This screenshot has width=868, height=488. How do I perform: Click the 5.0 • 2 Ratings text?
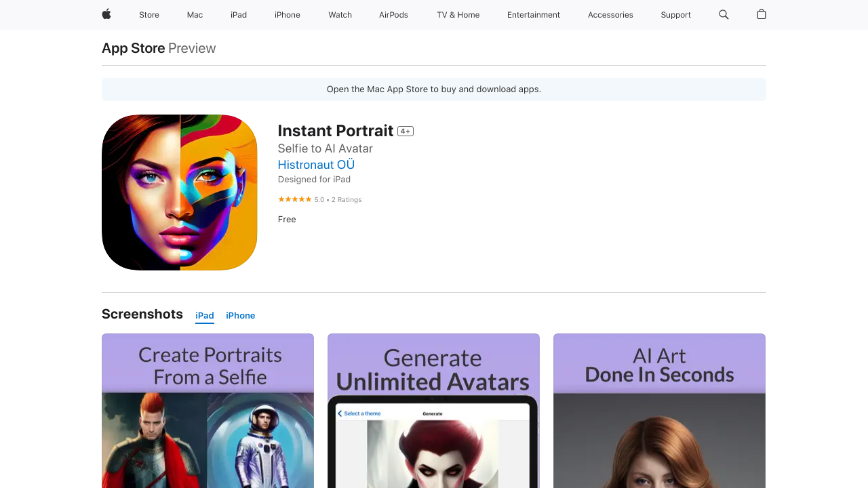tap(338, 200)
